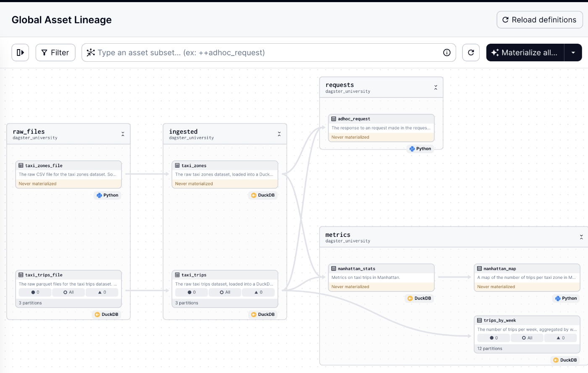
Task: Click the info icon in search field
Action: click(x=447, y=53)
